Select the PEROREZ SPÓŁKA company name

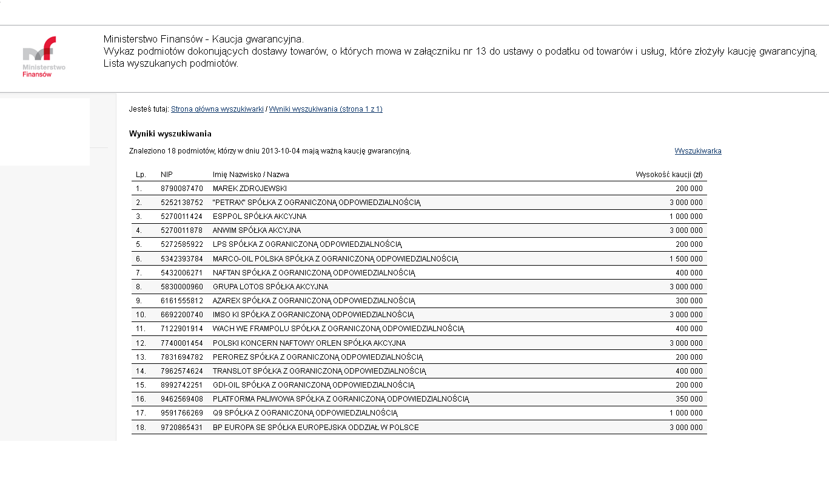[318, 357]
